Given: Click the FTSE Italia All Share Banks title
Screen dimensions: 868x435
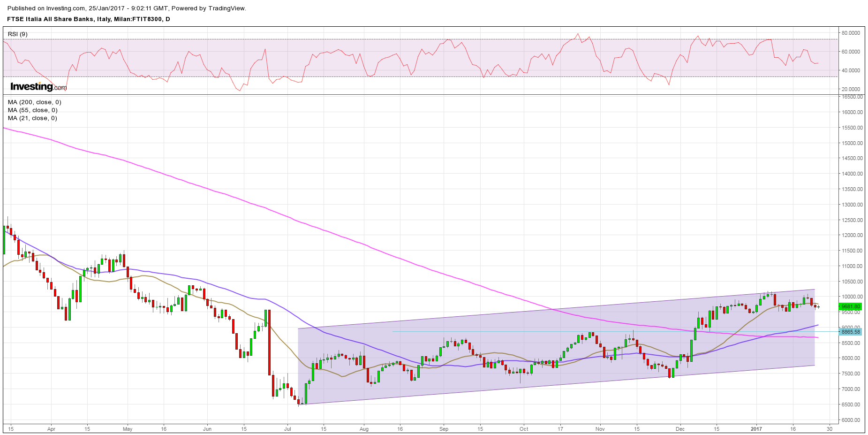Looking at the screenshot, I should pyautogui.click(x=89, y=19).
